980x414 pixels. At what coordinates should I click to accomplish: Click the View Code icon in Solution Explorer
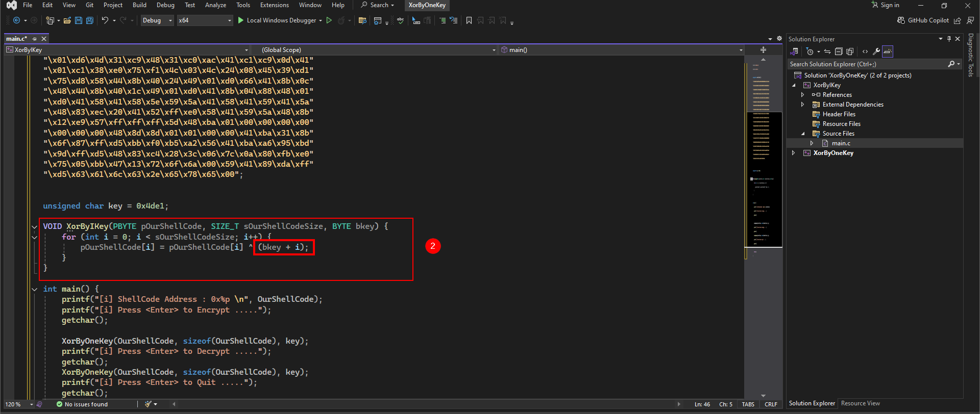(x=865, y=51)
